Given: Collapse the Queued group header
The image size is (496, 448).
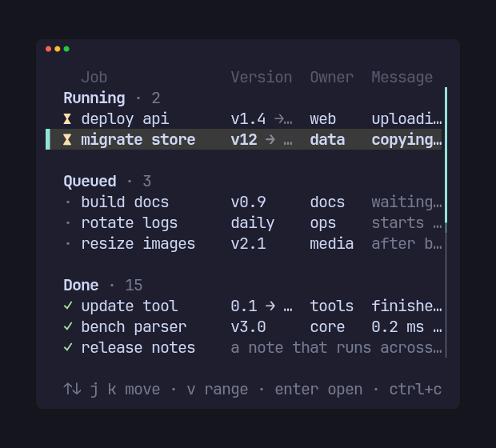Looking at the screenshot, I should click(x=107, y=182).
